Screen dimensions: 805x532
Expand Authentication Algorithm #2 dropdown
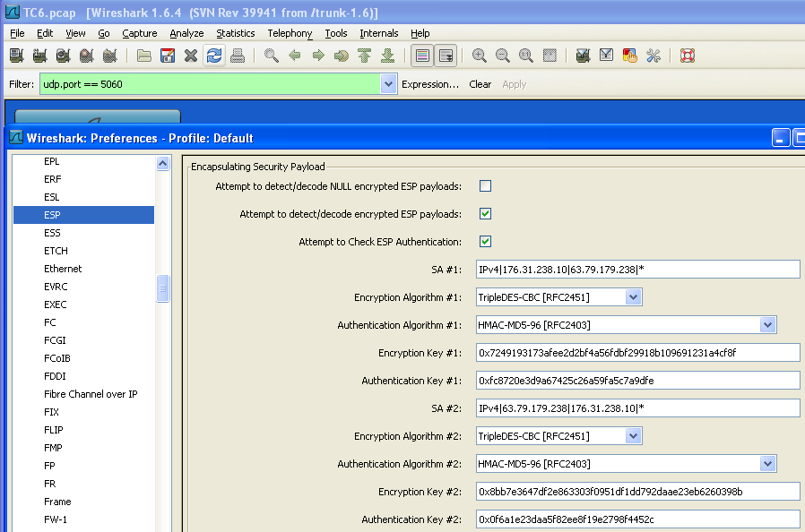click(x=767, y=464)
